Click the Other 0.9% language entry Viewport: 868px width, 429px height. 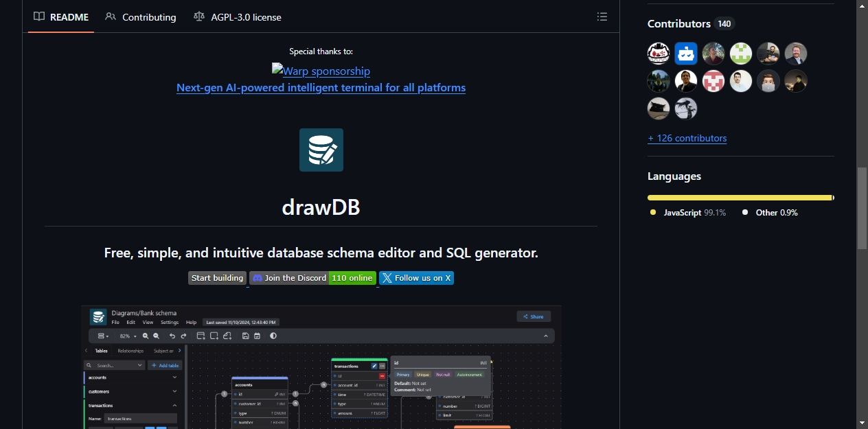click(770, 213)
